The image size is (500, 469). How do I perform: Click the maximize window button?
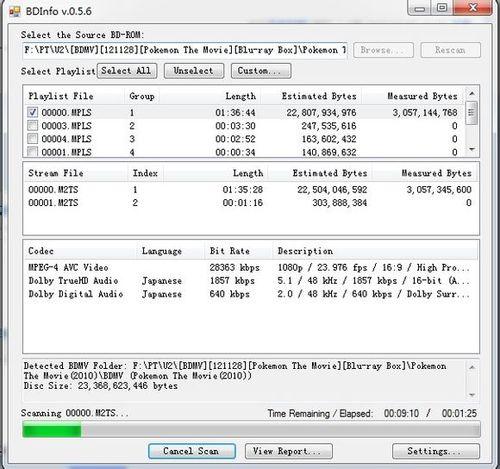[442, 7]
